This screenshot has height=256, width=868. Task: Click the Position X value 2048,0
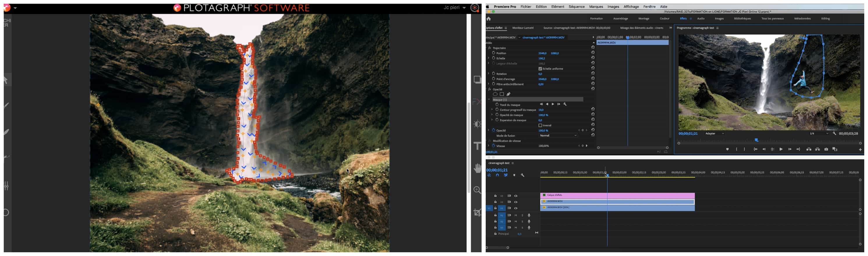[x=542, y=53]
